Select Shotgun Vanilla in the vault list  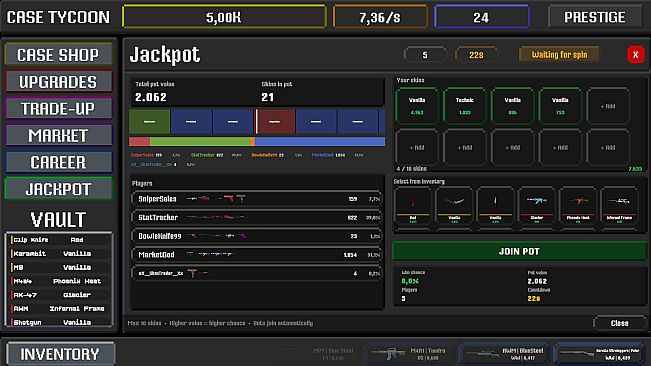tap(60, 322)
